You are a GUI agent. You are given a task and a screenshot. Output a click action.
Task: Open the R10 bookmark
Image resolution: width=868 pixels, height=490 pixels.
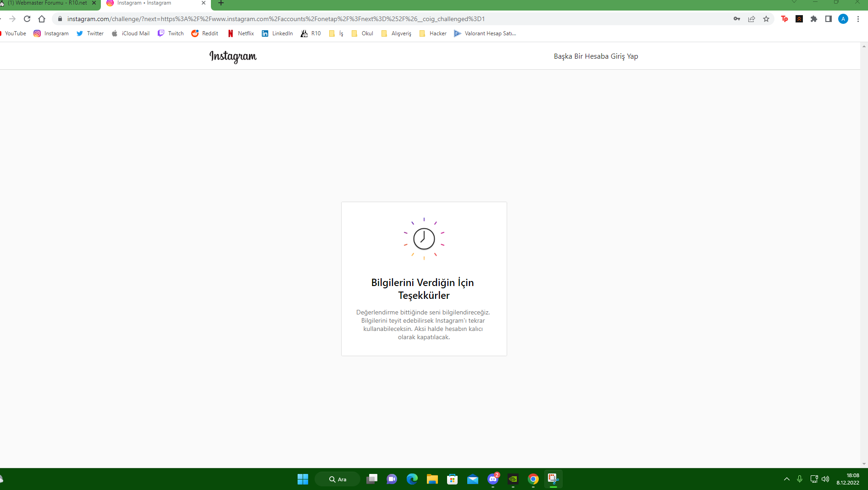(311, 33)
